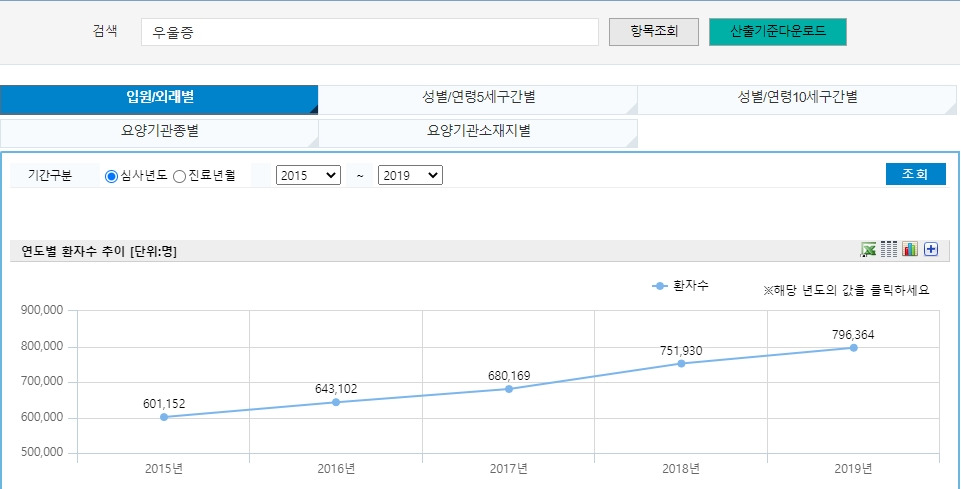Screen dimensions: 961x489
Task: Click the blue 조회 button
Action: tap(916, 174)
